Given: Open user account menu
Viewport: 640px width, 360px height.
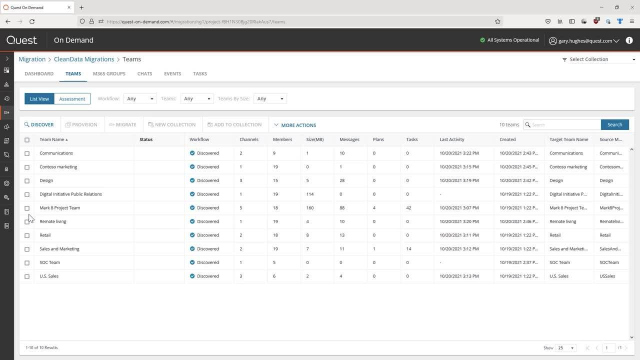Looking at the screenshot, I should [x=584, y=41].
